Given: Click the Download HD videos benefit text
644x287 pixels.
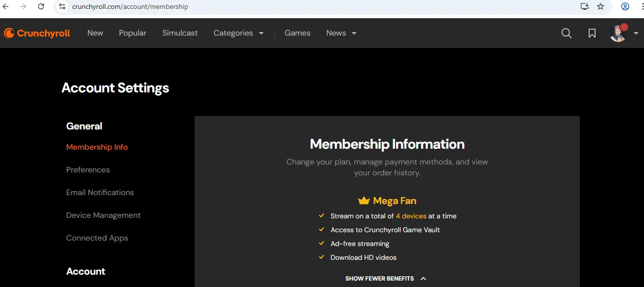Looking at the screenshot, I should coord(363,257).
